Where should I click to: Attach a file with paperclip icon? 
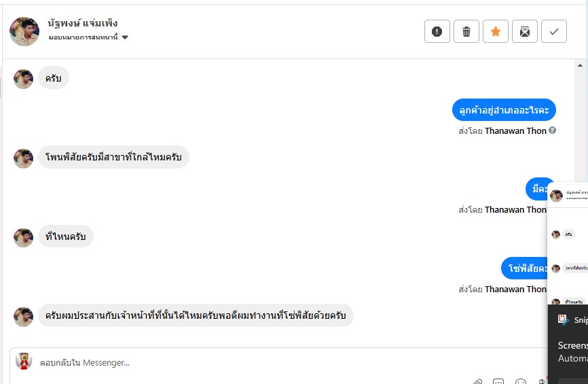click(478, 382)
